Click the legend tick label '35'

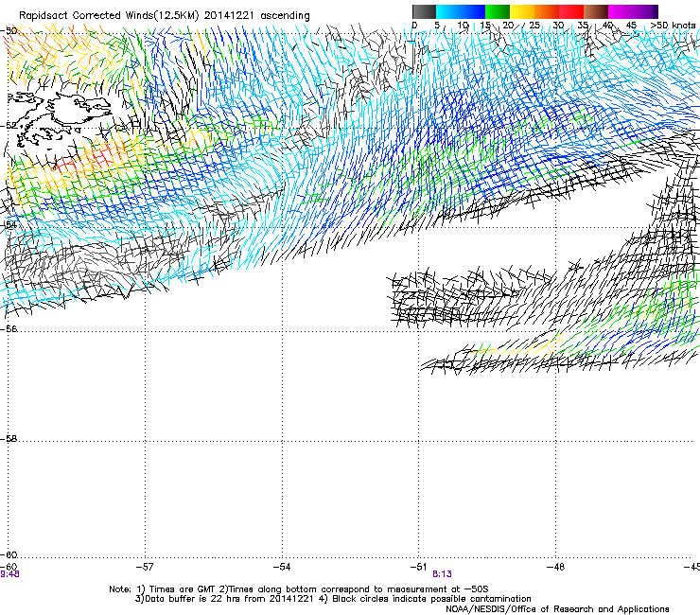tap(583, 25)
